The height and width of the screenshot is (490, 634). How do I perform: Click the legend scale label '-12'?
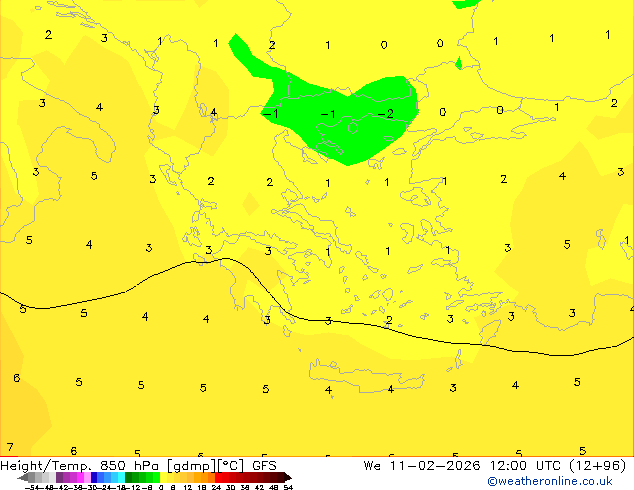click(x=135, y=487)
